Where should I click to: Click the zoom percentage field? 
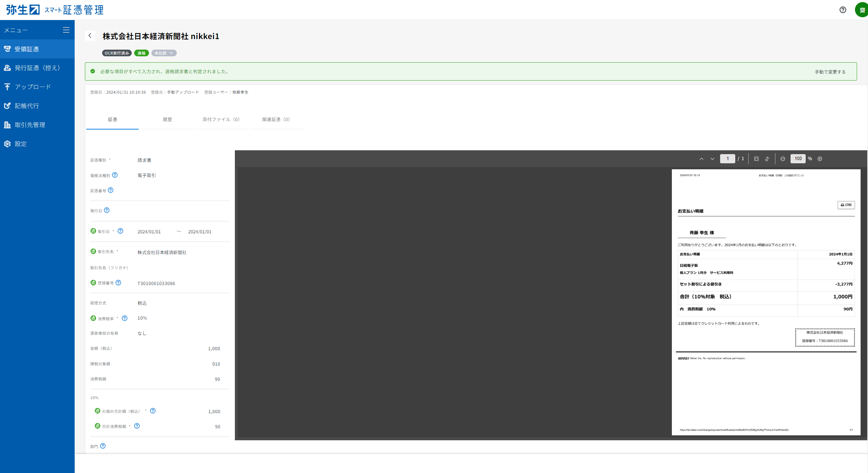pos(798,159)
